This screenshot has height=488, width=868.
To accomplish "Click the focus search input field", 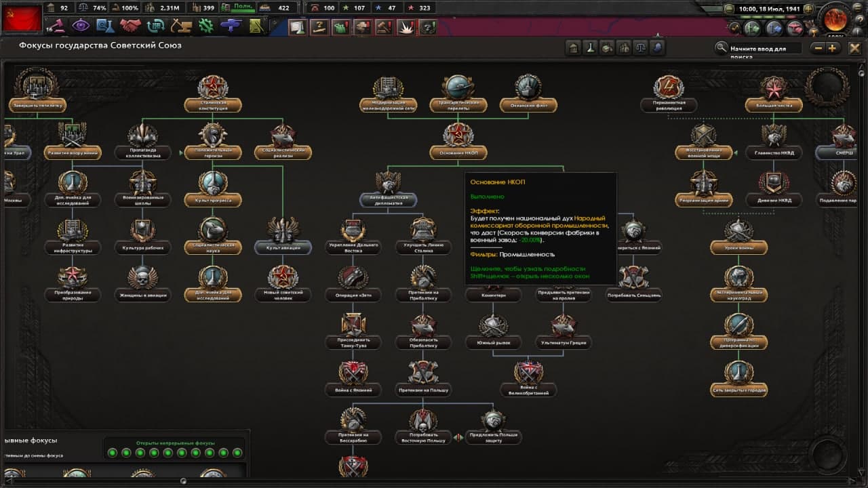I will pyautogui.click(x=765, y=48).
